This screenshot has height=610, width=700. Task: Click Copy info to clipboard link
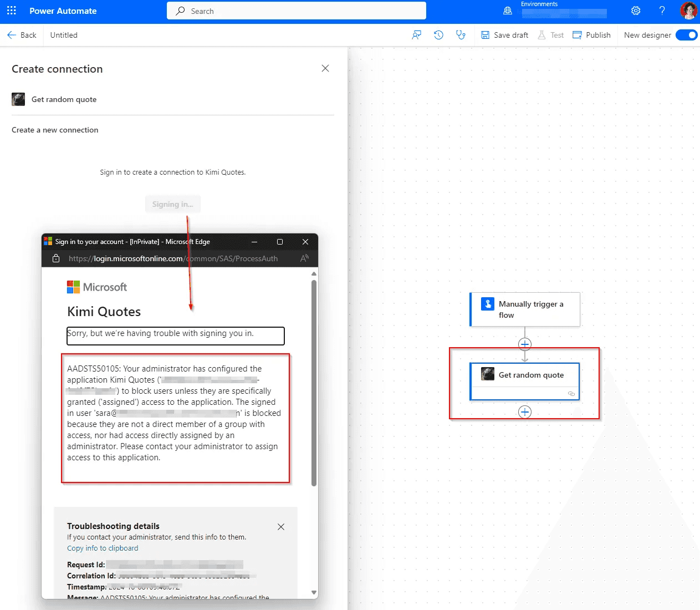[x=103, y=548]
